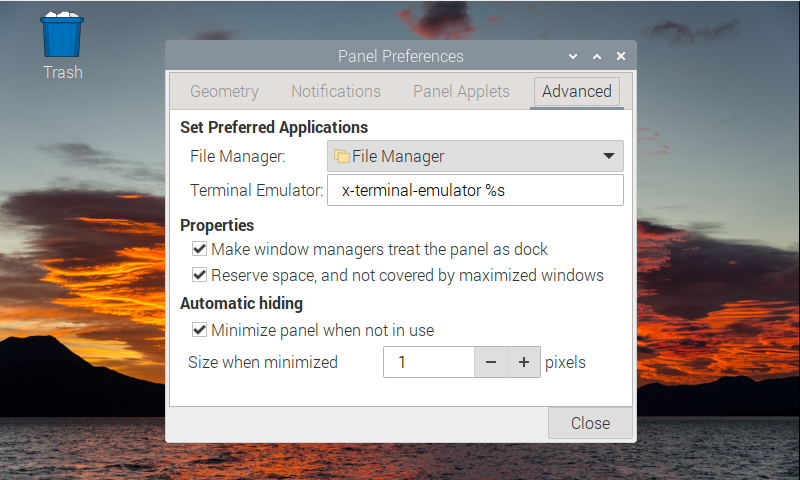
Task: Click the Panel Preferences title bar
Action: click(400, 57)
